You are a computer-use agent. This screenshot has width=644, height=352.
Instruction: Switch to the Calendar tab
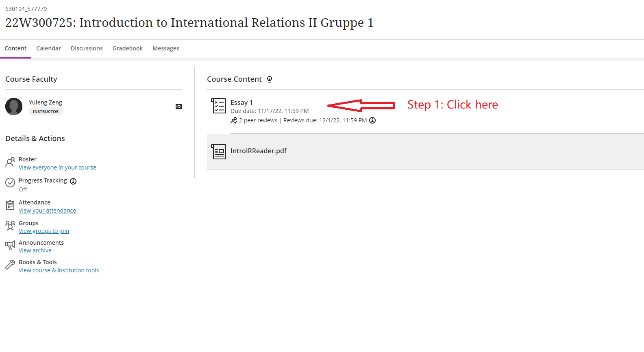point(48,48)
